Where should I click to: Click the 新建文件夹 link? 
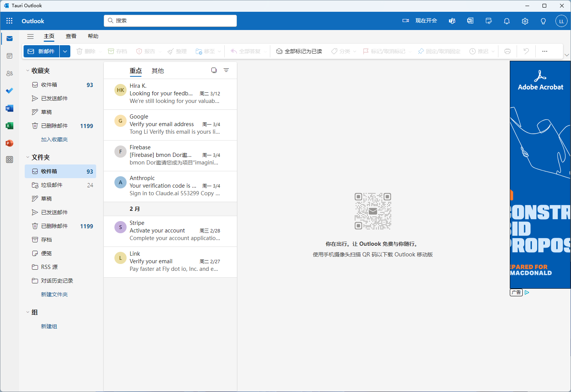point(54,294)
